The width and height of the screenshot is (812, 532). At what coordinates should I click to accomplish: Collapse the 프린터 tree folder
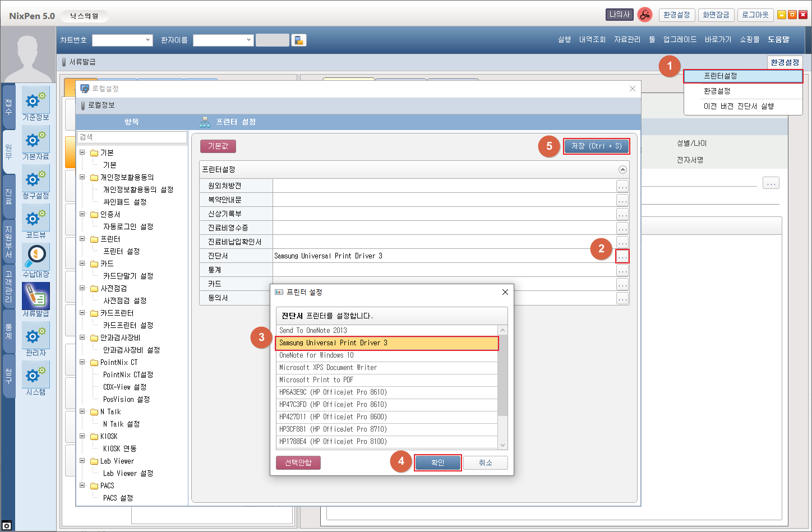tap(82, 239)
